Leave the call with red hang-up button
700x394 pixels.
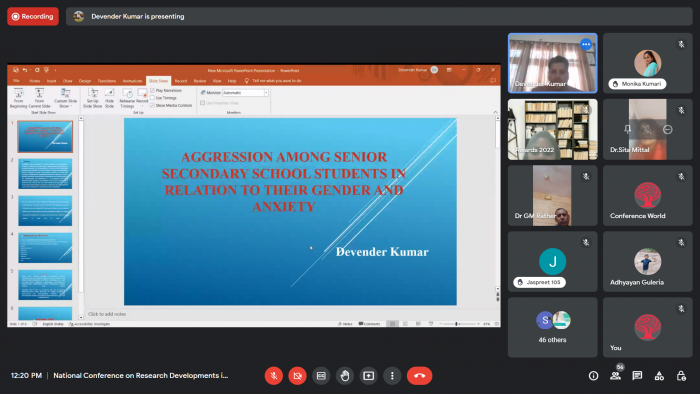tap(419, 376)
